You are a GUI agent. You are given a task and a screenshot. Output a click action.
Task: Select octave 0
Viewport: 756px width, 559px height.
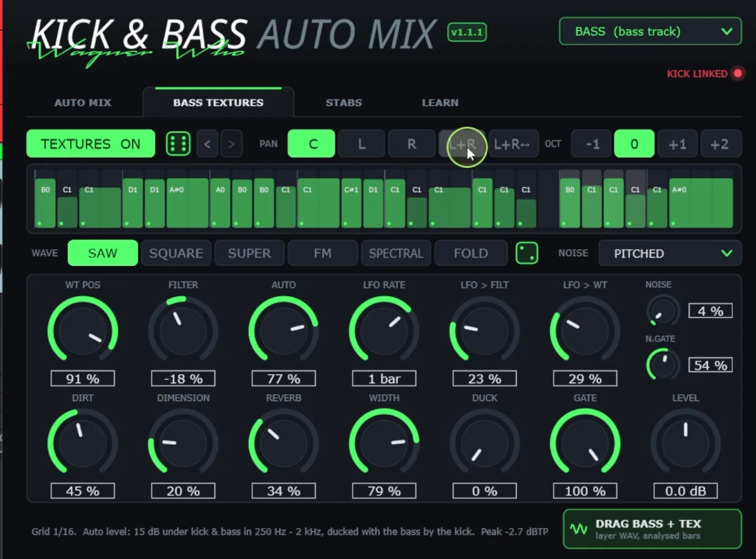pyautogui.click(x=634, y=144)
